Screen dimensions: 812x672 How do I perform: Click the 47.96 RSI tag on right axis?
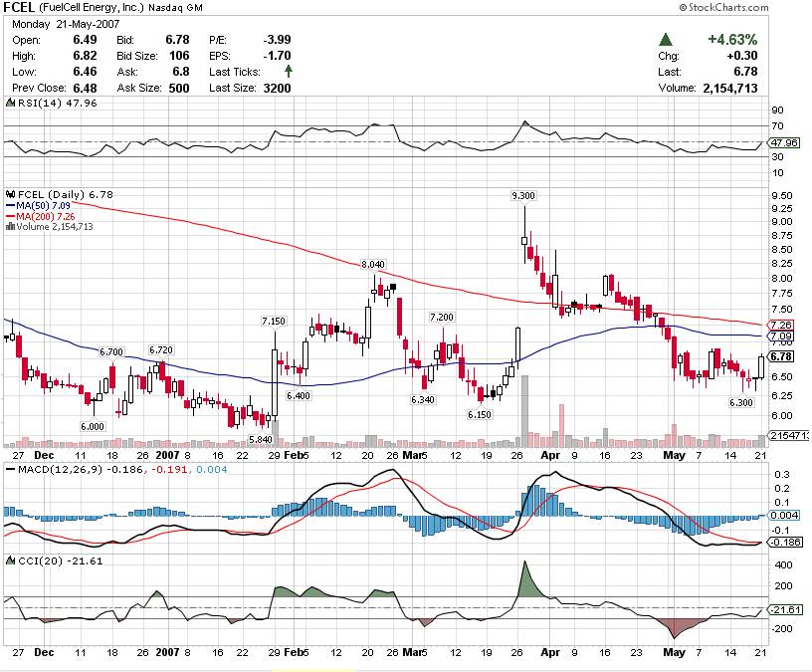(x=784, y=142)
